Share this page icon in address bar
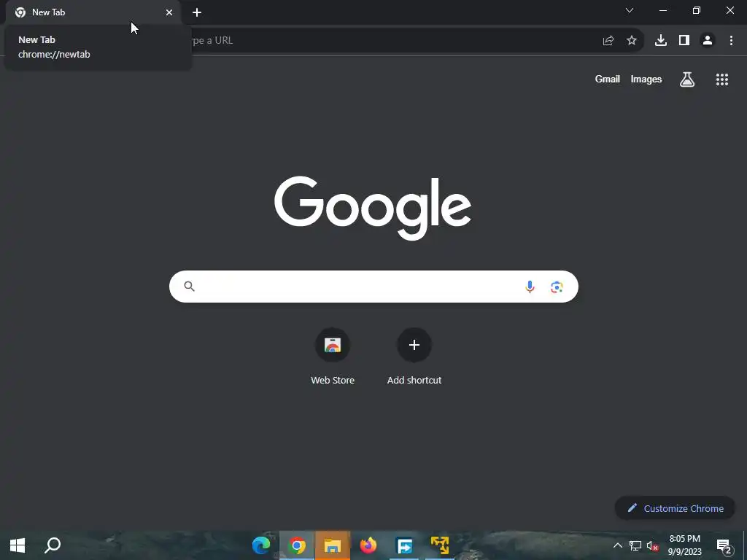This screenshot has width=747, height=560. [x=608, y=41]
